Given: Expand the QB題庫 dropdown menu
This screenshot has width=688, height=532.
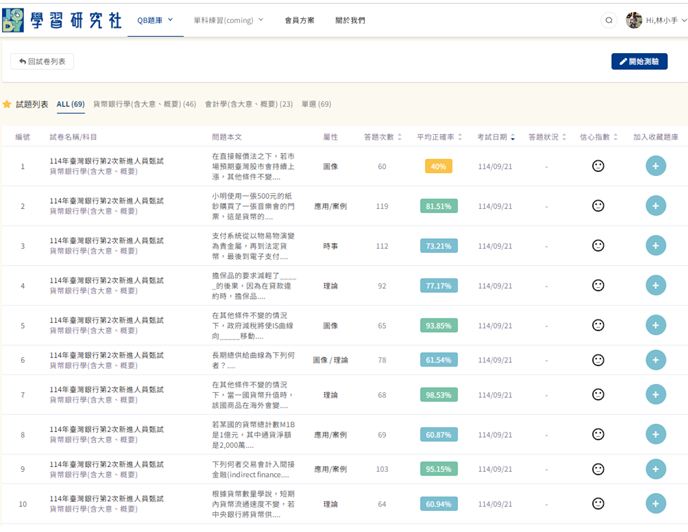Looking at the screenshot, I should pyautogui.click(x=155, y=20).
